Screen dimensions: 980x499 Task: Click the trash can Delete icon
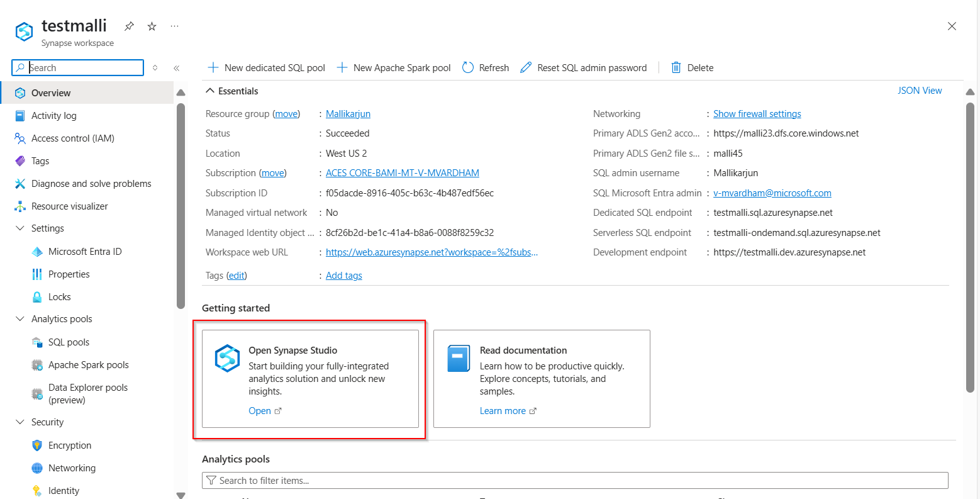pos(676,67)
